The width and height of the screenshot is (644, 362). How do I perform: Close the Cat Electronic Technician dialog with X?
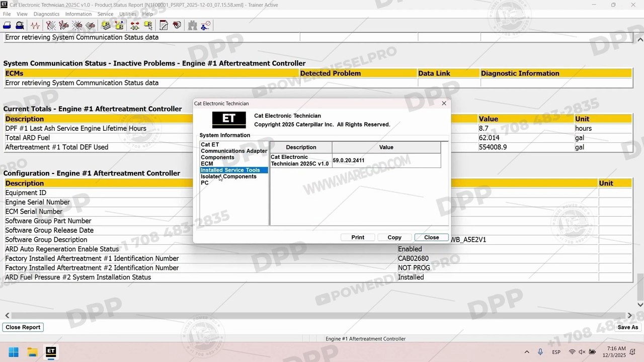[x=444, y=103]
